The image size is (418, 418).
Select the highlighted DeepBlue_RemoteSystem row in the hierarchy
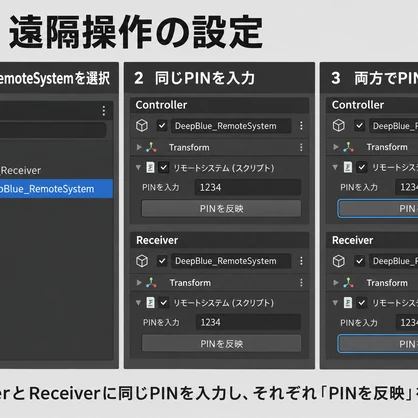56,189
